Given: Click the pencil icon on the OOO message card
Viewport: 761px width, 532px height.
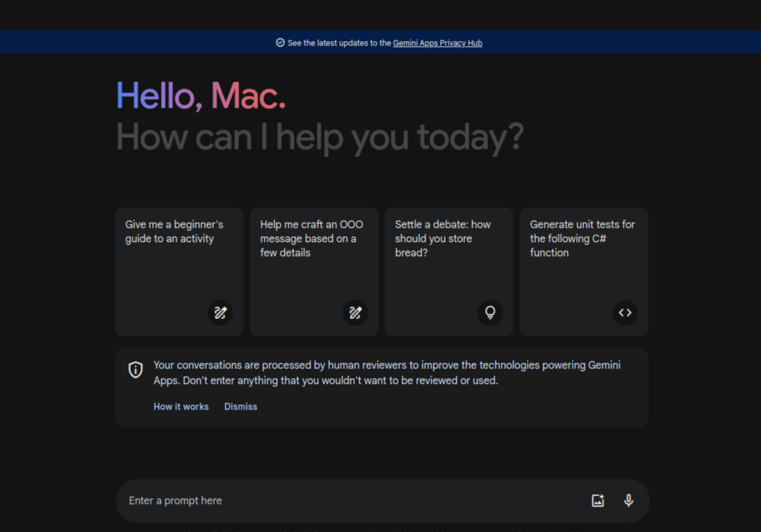Looking at the screenshot, I should 355,313.
